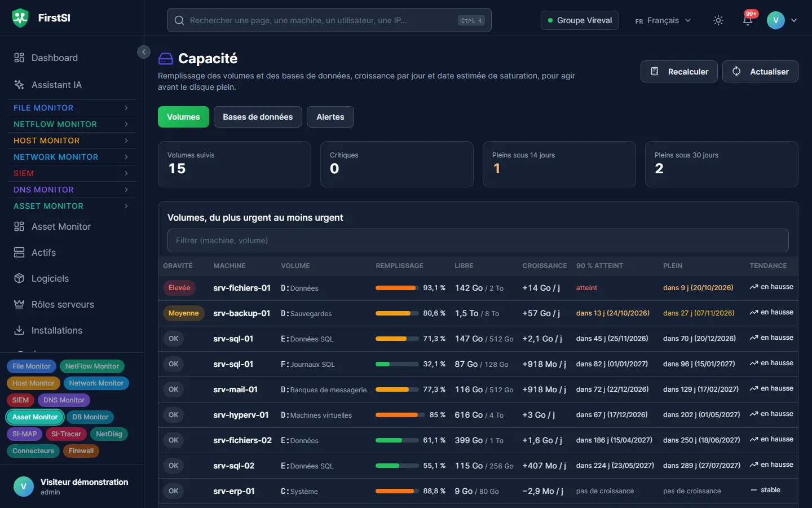Expand the DNS MONITOR section

coord(72,190)
